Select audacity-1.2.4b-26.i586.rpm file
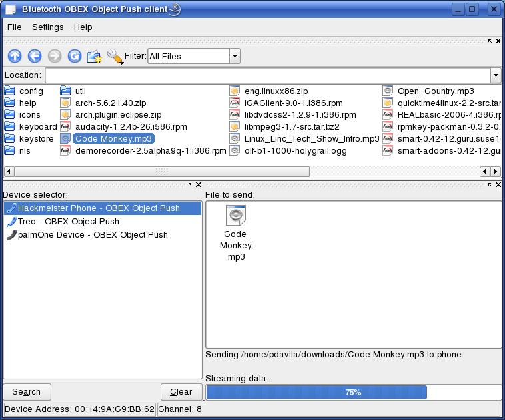 (x=131, y=127)
